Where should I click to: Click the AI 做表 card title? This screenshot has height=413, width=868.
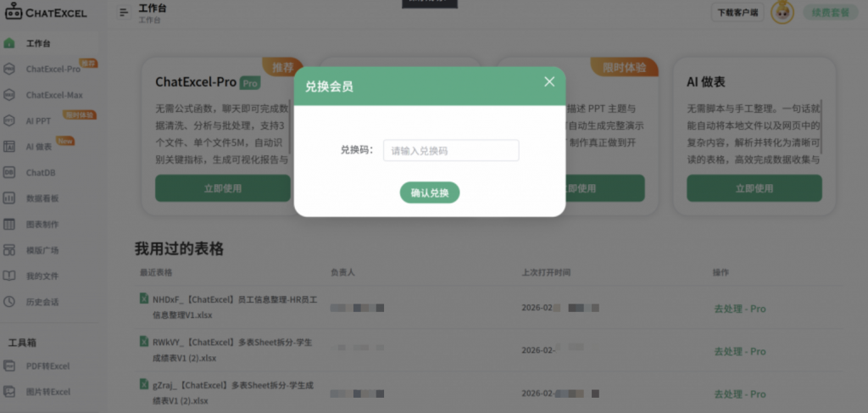[706, 82]
